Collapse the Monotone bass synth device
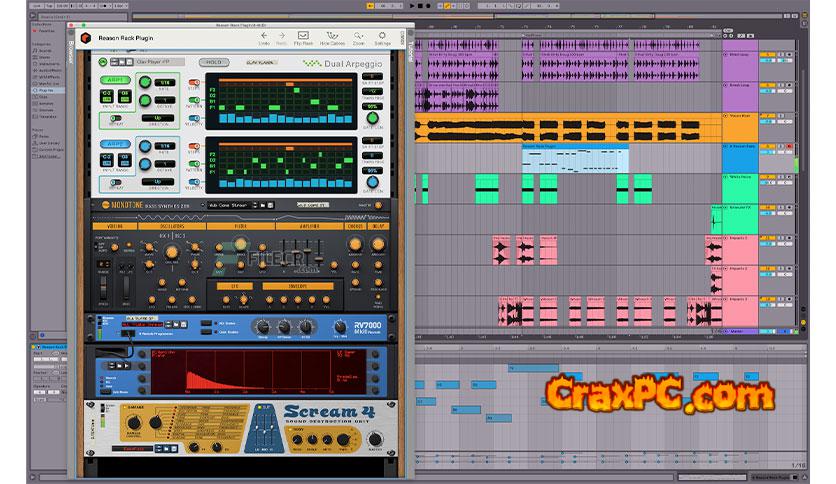Viewport: 836px width, 484px height. point(94,205)
